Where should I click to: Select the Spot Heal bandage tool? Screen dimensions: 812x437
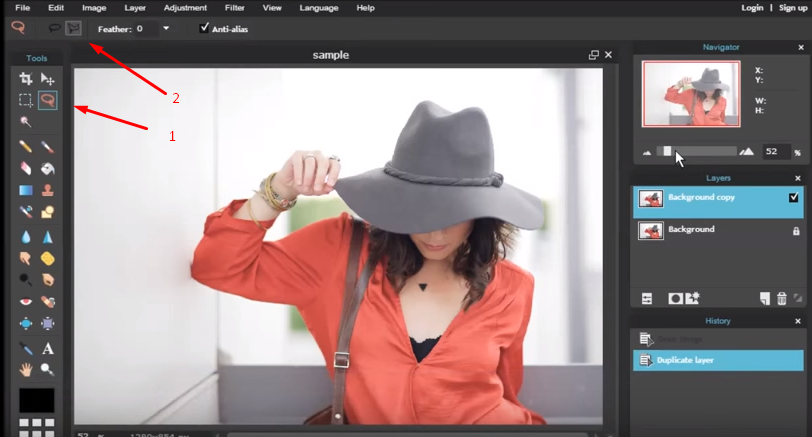48,301
